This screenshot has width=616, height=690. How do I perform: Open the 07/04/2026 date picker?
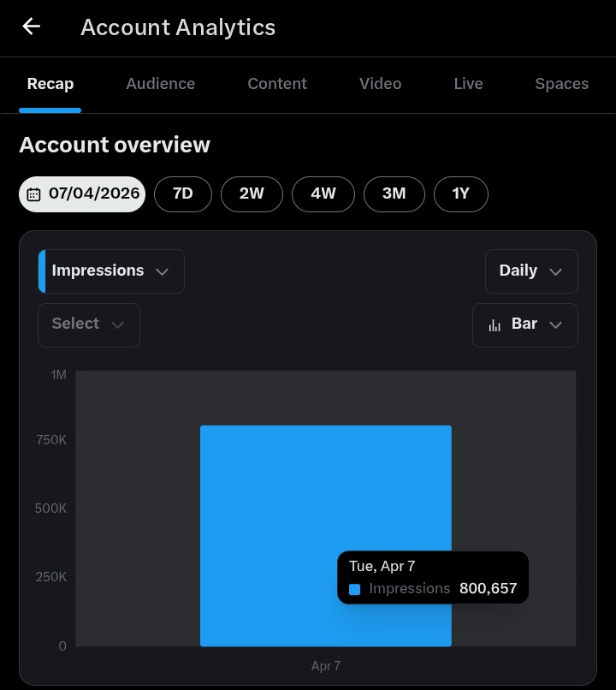point(82,194)
